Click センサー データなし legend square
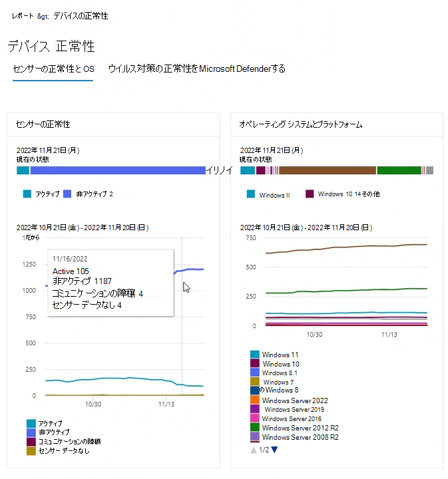448x479 pixels. (x=31, y=450)
